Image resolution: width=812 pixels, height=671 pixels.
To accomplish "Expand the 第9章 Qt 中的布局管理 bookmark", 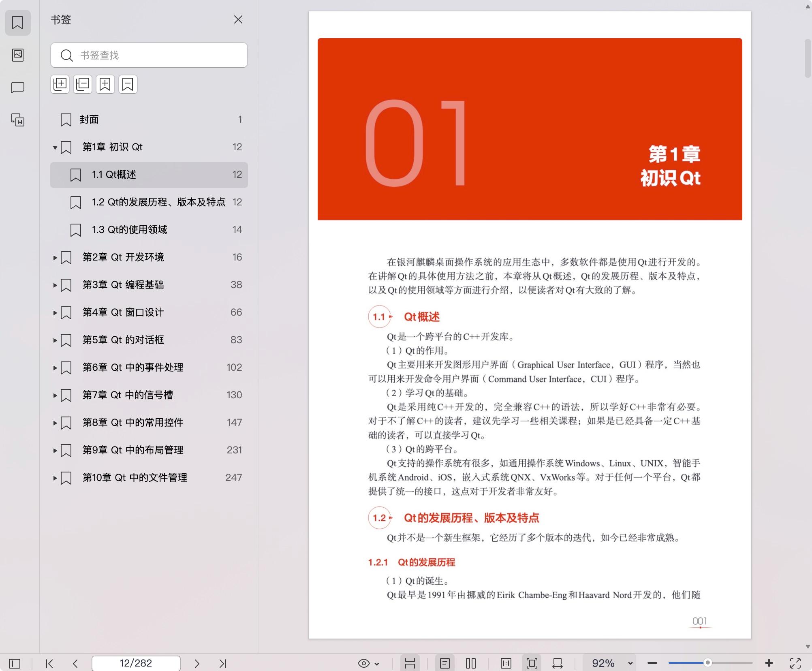I will pyautogui.click(x=55, y=451).
